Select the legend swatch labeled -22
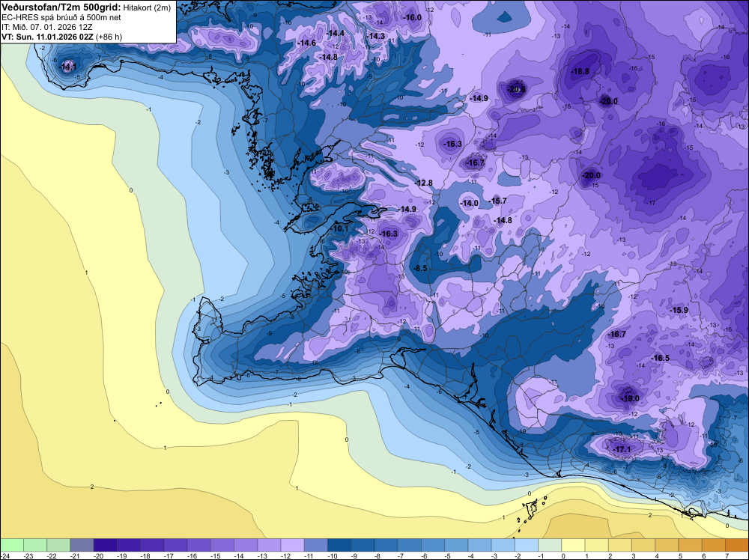749x560 pixels. tap(58, 545)
